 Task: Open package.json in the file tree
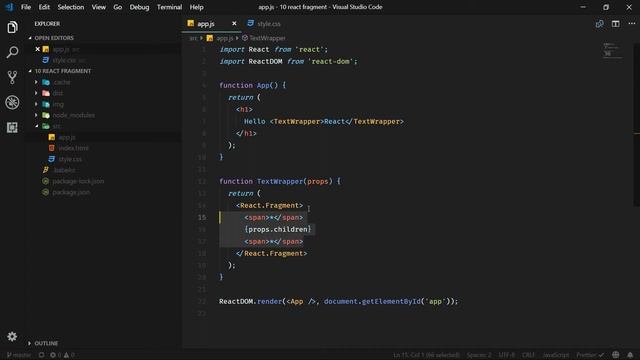[71, 192]
